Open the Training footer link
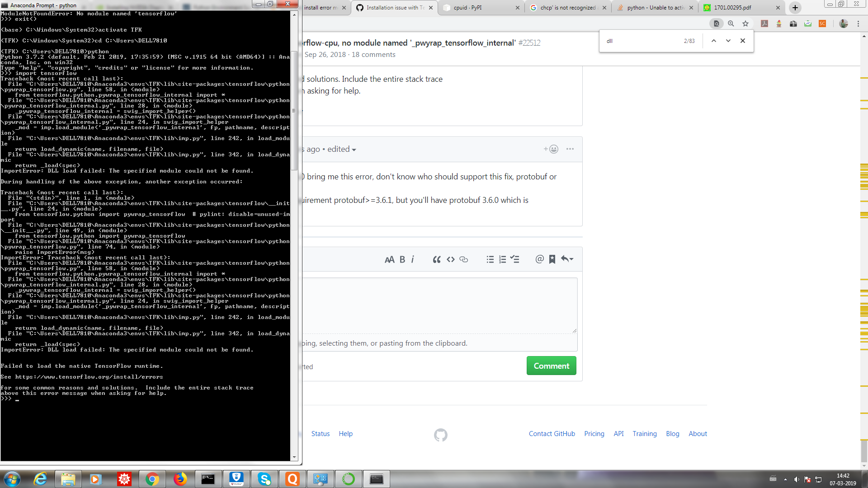The width and height of the screenshot is (868, 488). click(645, 434)
